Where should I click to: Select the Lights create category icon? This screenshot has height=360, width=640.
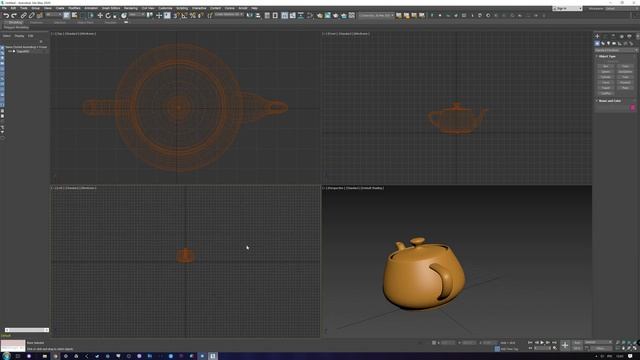point(609,43)
